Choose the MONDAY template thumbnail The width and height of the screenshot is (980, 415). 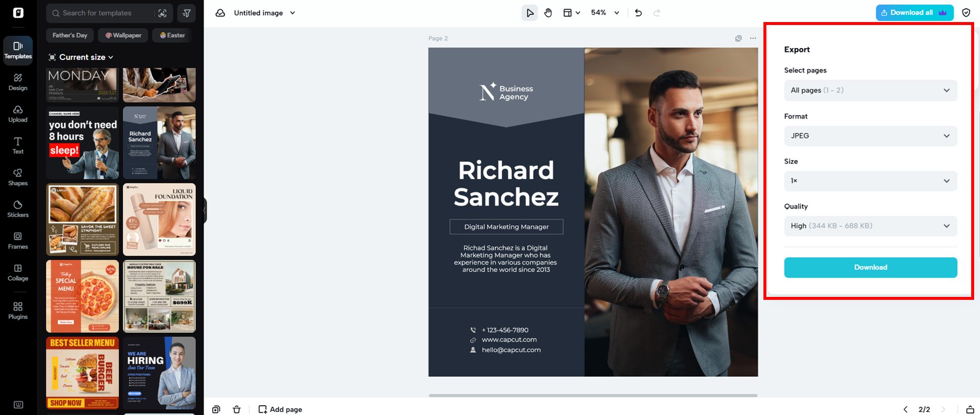[x=82, y=85]
